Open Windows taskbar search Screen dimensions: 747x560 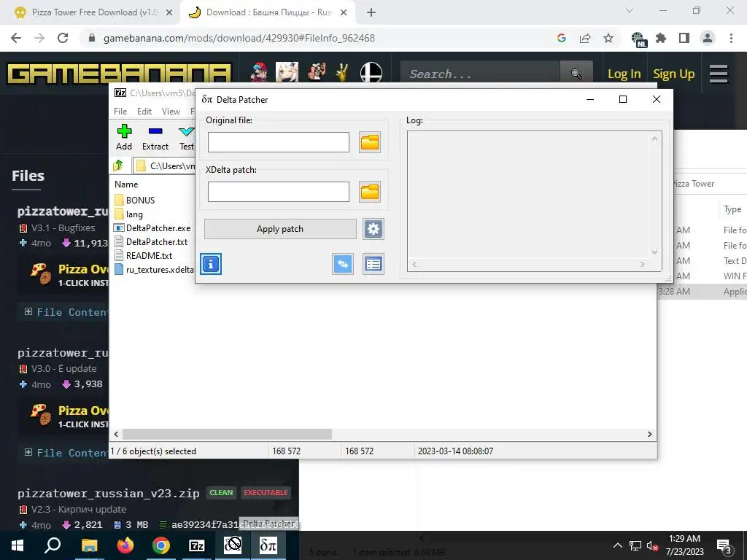tap(53, 545)
